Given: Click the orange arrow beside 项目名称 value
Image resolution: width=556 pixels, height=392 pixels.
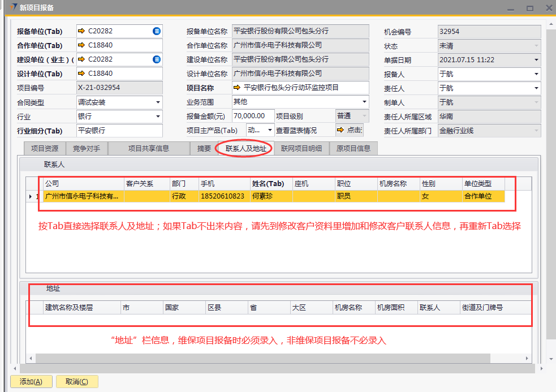Looking at the screenshot, I should coord(236,88).
